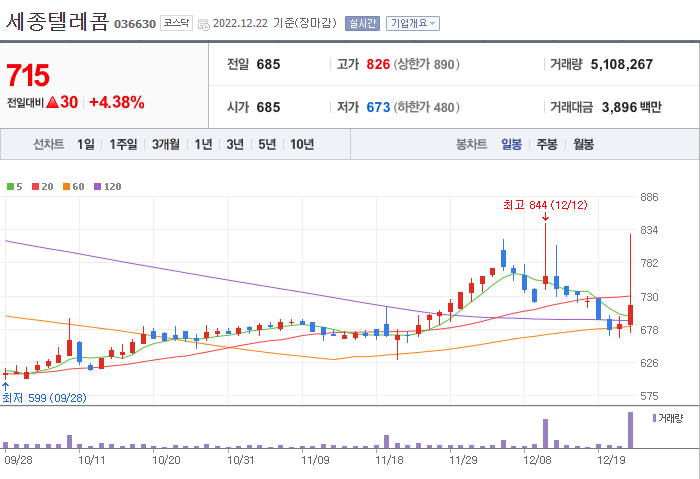Click the 전일 685 value

tap(268, 64)
